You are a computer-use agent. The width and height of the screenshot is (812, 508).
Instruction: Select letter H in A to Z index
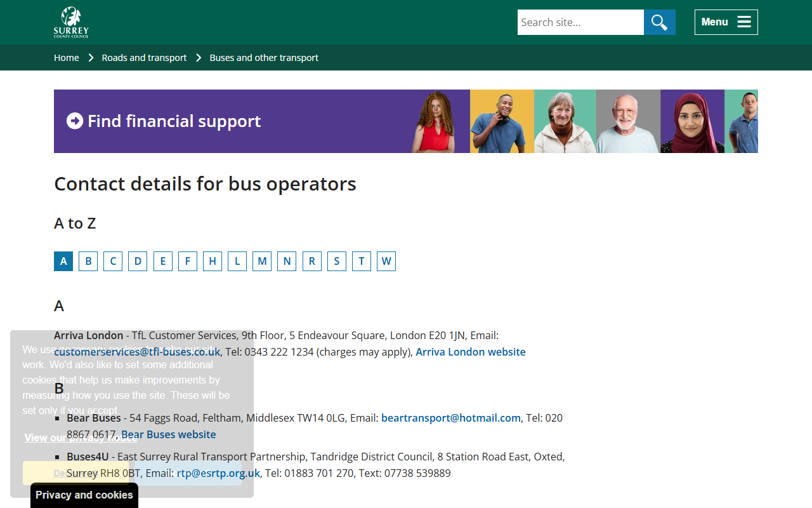pyautogui.click(x=213, y=261)
